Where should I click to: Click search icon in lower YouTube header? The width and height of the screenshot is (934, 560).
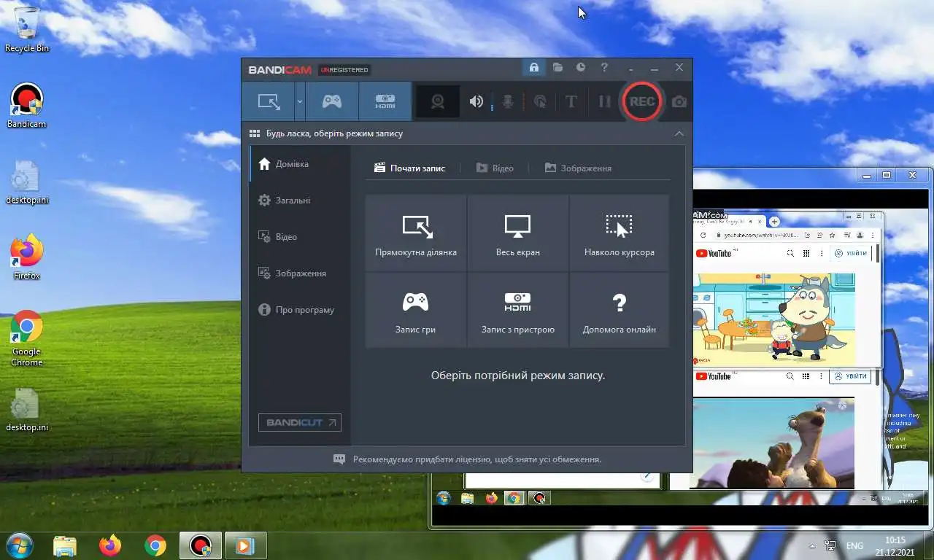pyautogui.click(x=790, y=376)
